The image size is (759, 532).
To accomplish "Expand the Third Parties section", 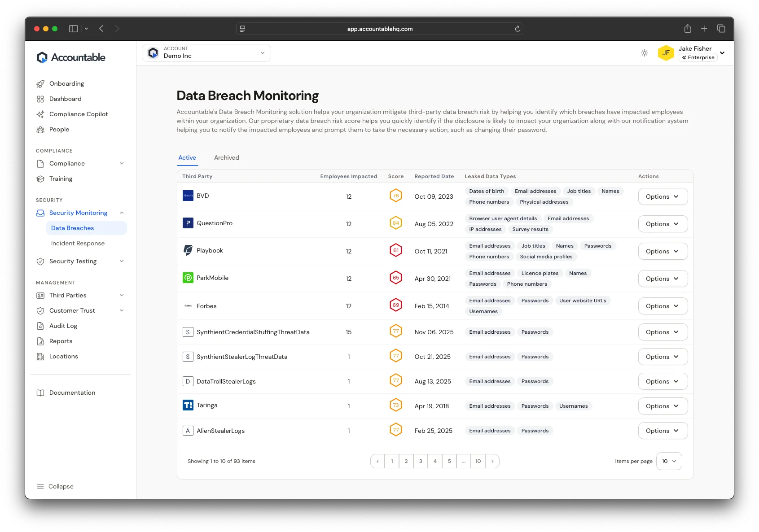I will tap(122, 296).
